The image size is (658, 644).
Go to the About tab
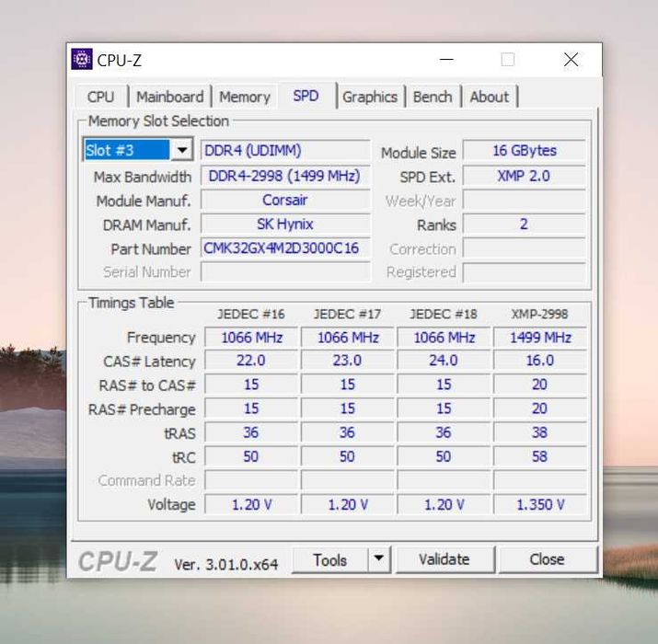[490, 97]
